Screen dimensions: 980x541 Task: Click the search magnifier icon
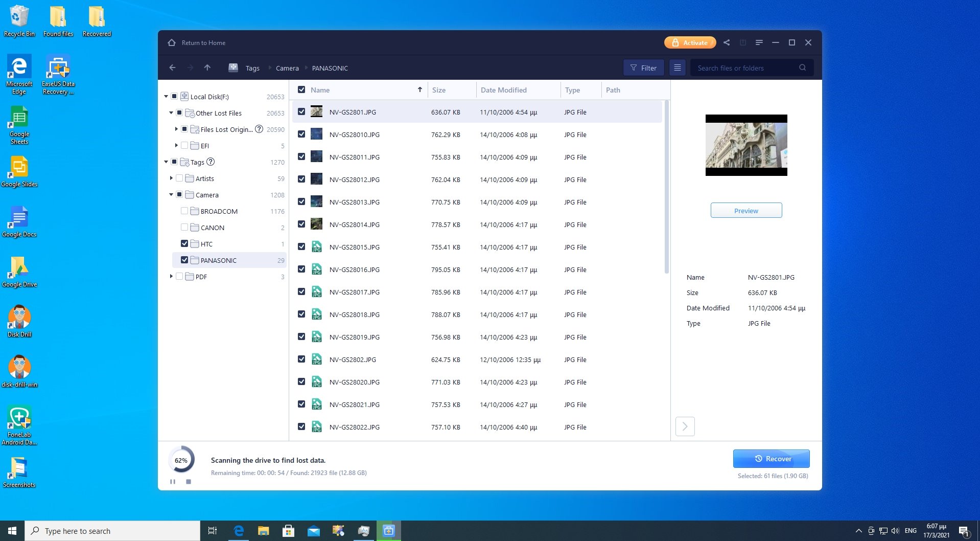[802, 67]
